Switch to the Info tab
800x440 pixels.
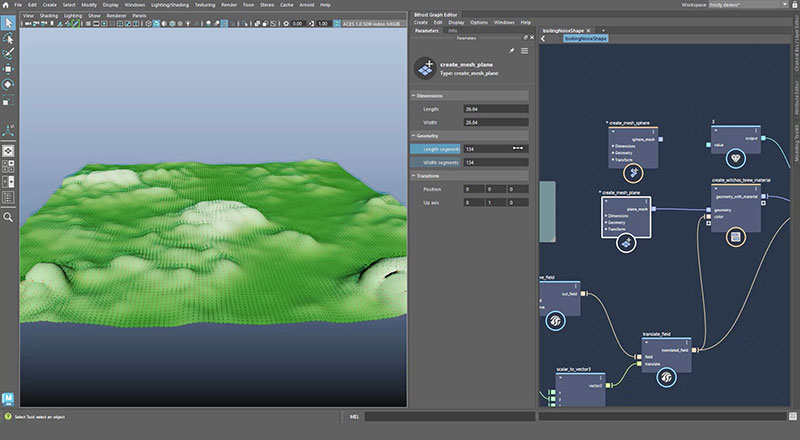[x=453, y=31]
